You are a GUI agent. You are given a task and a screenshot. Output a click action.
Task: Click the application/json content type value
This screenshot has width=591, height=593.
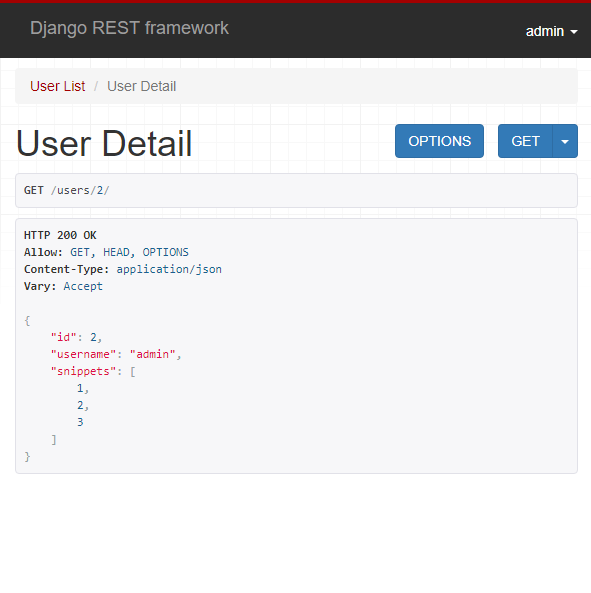pos(169,269)
